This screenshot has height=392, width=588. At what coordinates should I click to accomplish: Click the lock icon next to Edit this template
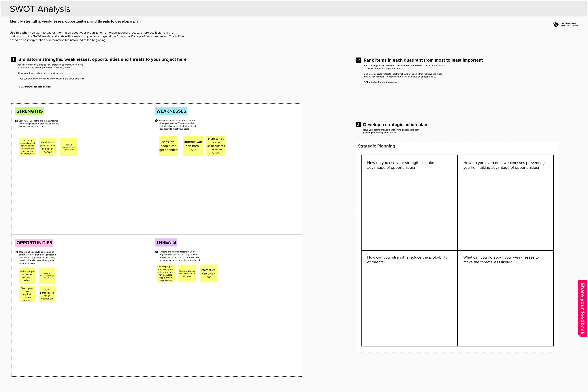[556, 24]
